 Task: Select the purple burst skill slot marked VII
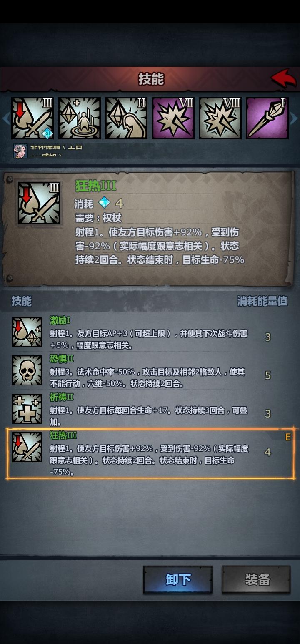[173, 118]
